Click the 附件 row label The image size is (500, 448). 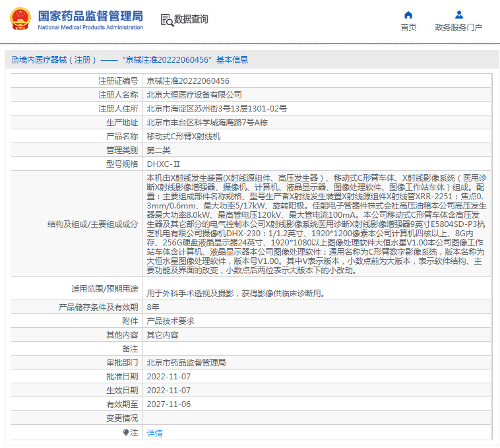point(130,321)
